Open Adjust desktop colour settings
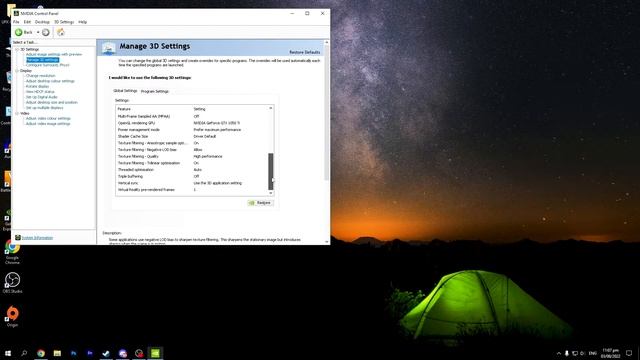 pos(50,81)
